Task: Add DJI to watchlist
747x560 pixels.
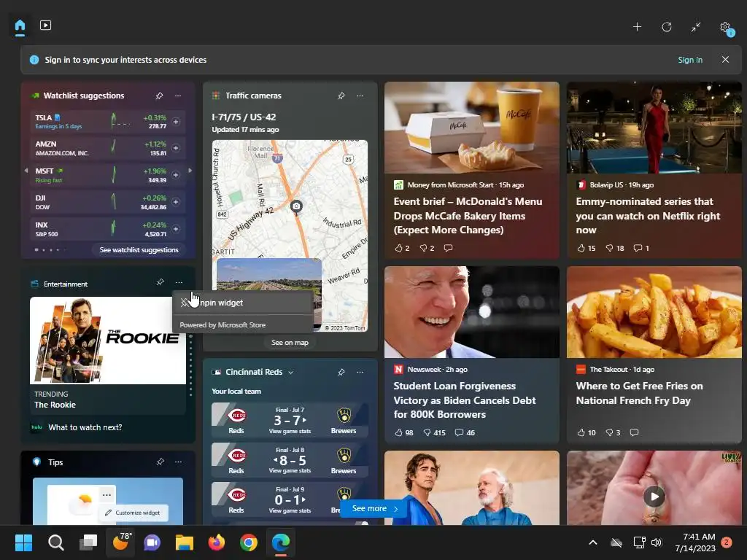Action: point(176,202)
